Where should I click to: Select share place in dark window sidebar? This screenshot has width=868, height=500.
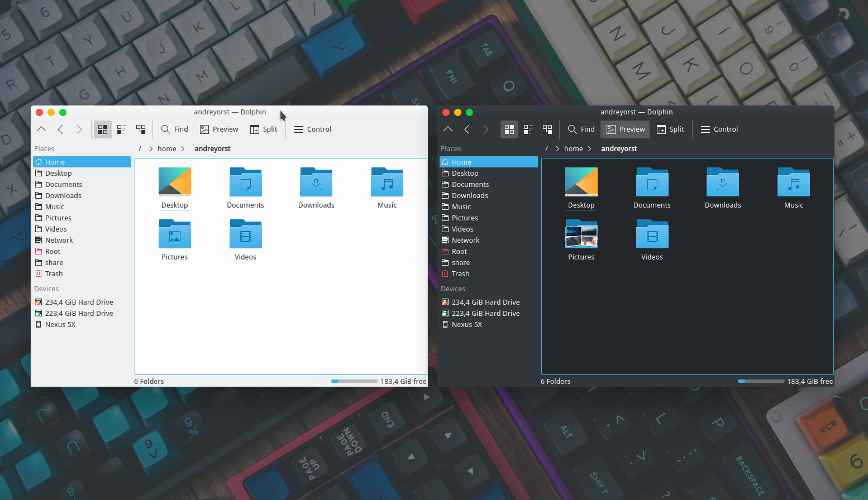(489, 262)
